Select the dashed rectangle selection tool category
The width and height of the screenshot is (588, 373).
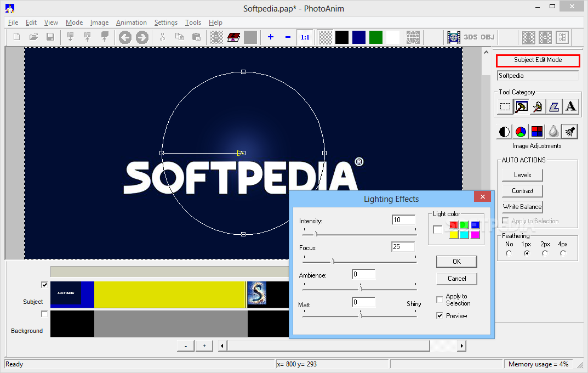pyautogui.click(x=505, y=107)
